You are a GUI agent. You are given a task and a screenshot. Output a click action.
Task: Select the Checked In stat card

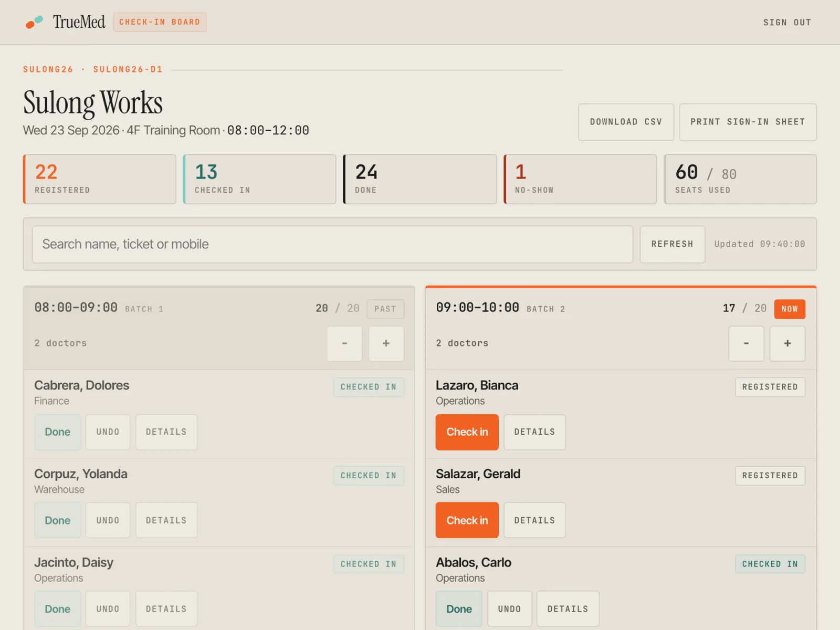(259, 179)
